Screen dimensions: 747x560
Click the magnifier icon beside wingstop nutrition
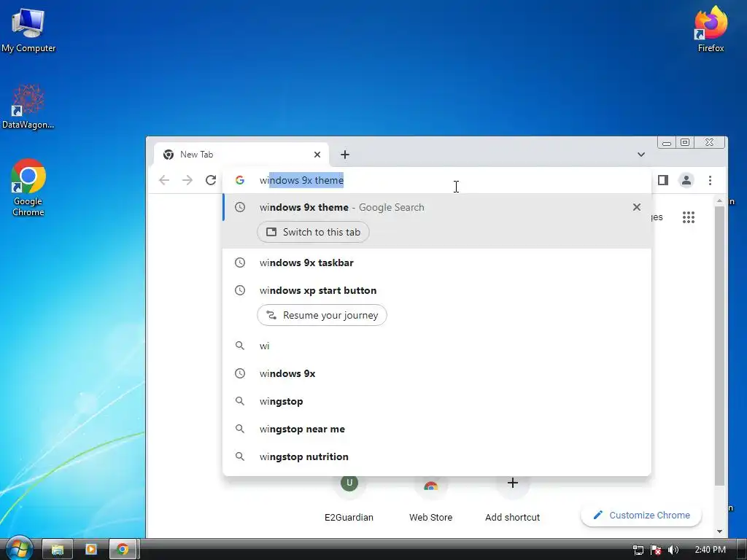click(240, 456)
